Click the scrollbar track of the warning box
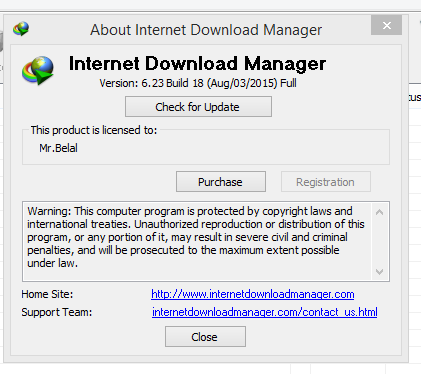This screenshot has width=421, height=374. click(x=379, y=242)
